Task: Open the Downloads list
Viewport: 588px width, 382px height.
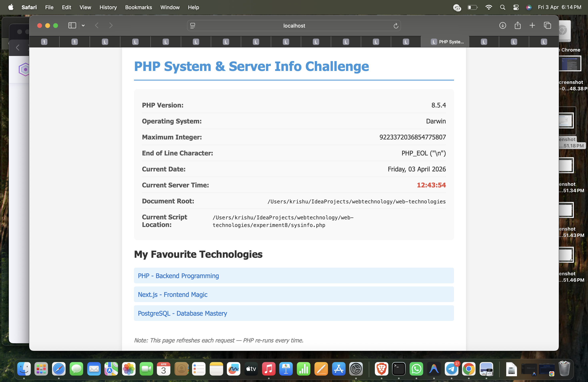Action: (x=503, y=25)
